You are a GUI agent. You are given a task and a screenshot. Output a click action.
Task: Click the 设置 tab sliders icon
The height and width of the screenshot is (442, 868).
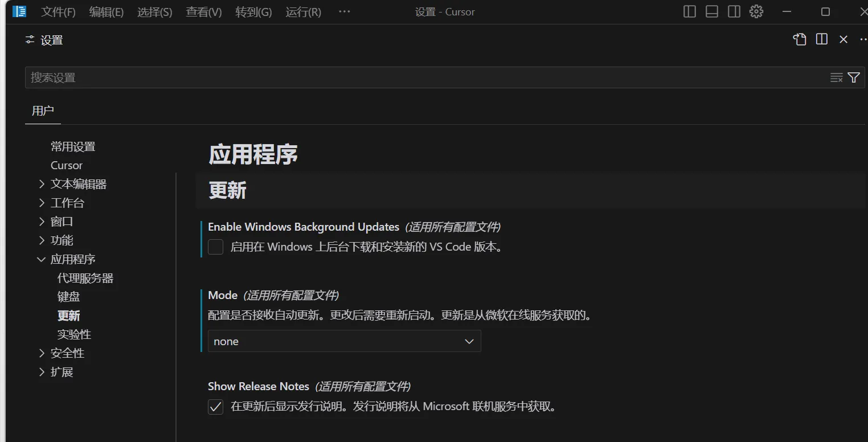point(30,40)
